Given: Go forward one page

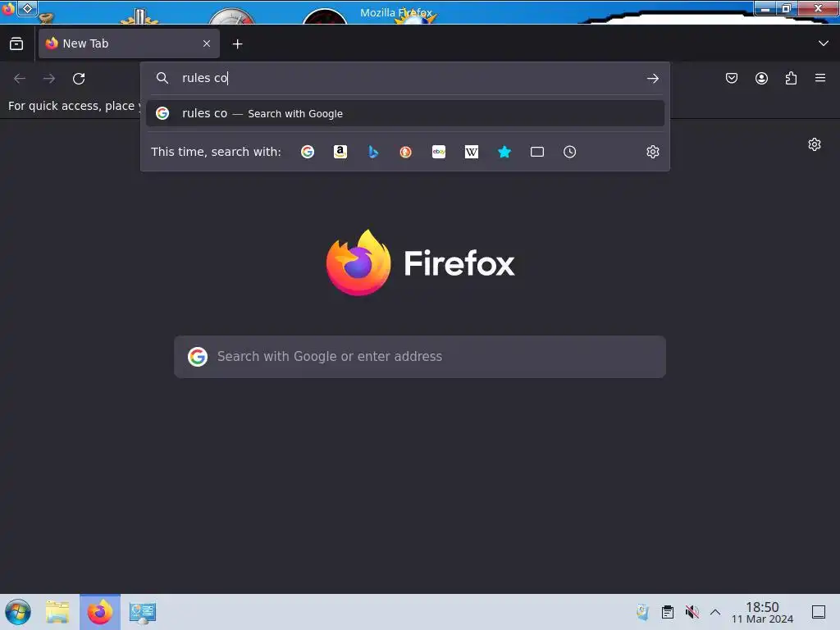Looking at the screenshot, I should tap(49, 79).
